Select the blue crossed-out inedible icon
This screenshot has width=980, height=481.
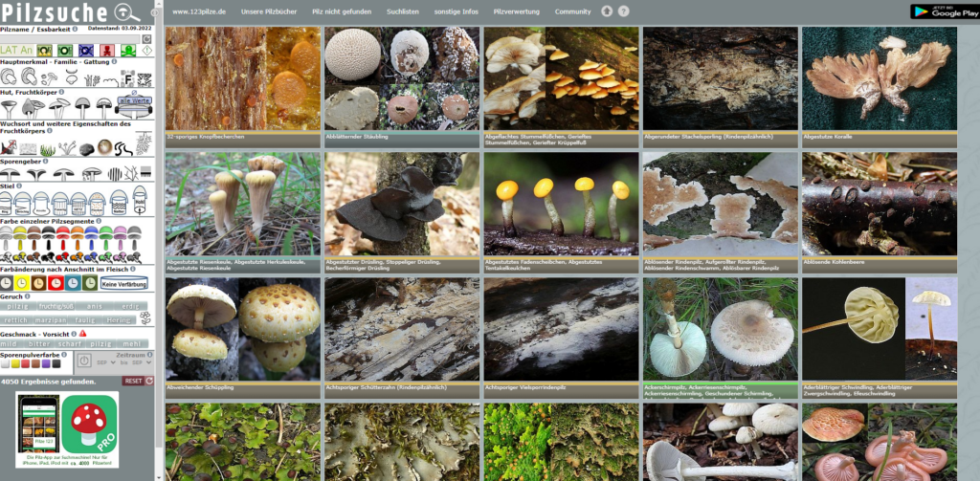coord(85,50)
